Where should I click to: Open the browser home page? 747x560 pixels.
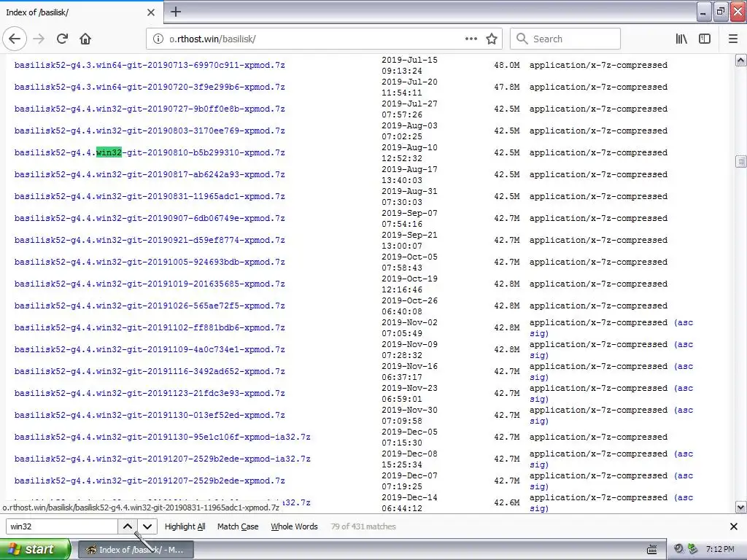pos(85,39)
